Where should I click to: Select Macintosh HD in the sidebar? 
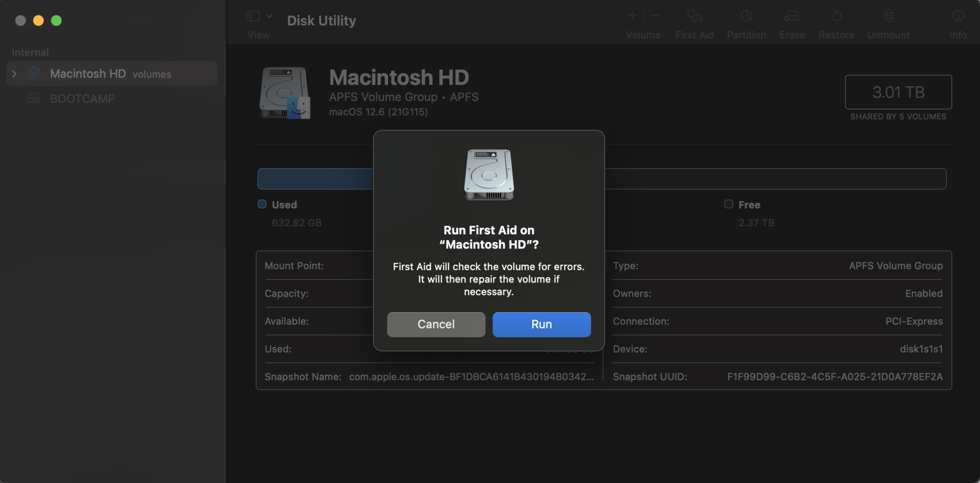[x=88, y=74]
